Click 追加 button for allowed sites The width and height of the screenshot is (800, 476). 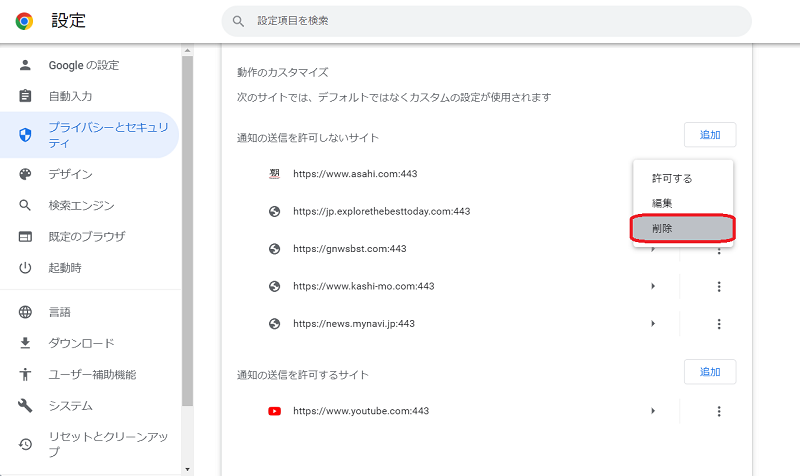710,372
